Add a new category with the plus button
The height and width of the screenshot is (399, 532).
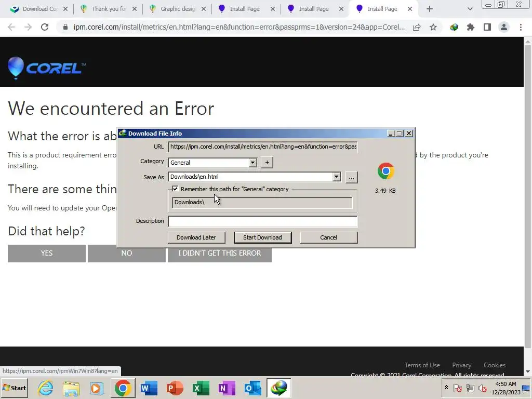coord(267,163)
